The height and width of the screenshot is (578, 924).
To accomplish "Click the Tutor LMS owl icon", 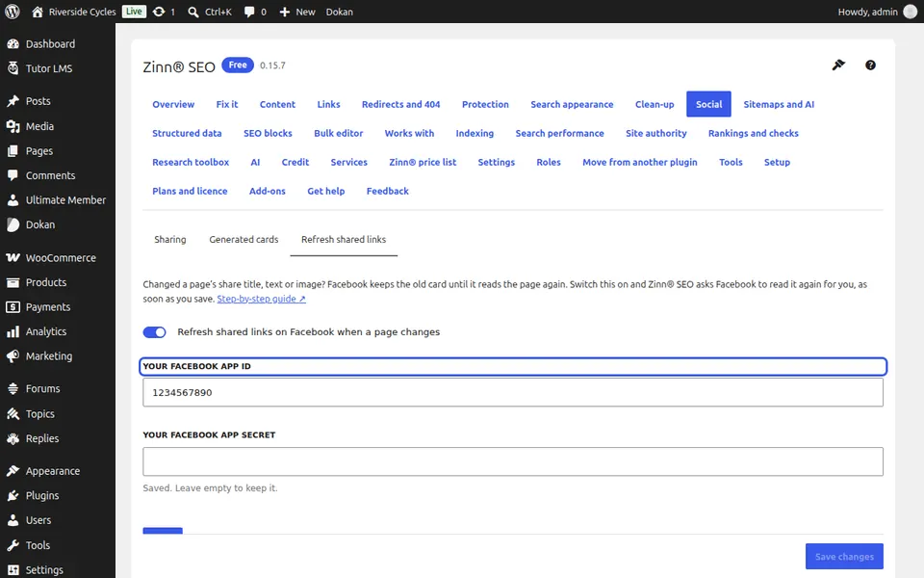I will 13,68.
